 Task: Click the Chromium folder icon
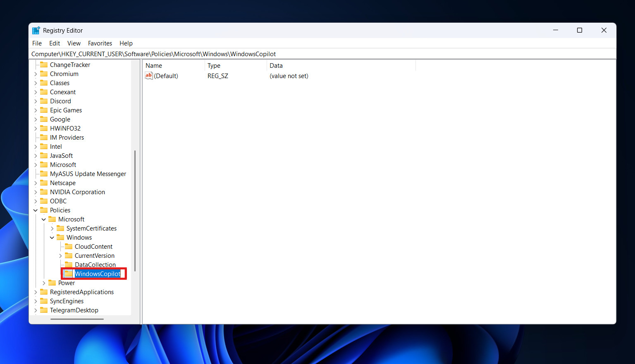[45, 74]
